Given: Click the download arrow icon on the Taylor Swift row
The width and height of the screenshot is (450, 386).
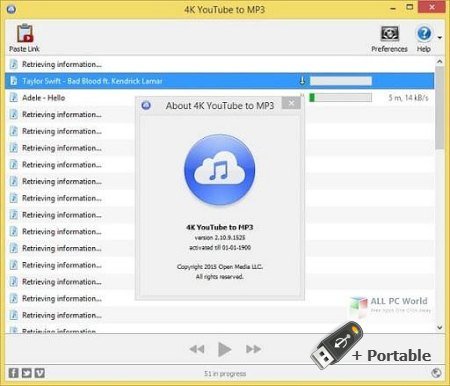Looking at the screenshot, I should 302,81.
